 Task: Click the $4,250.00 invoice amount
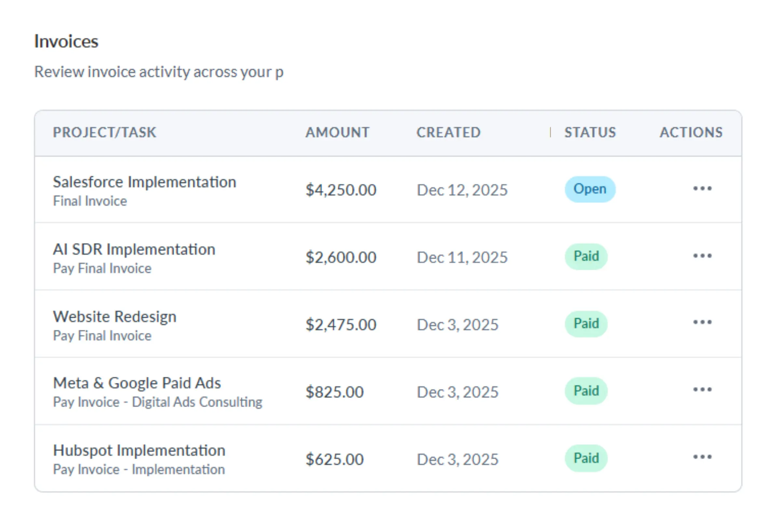341,190
